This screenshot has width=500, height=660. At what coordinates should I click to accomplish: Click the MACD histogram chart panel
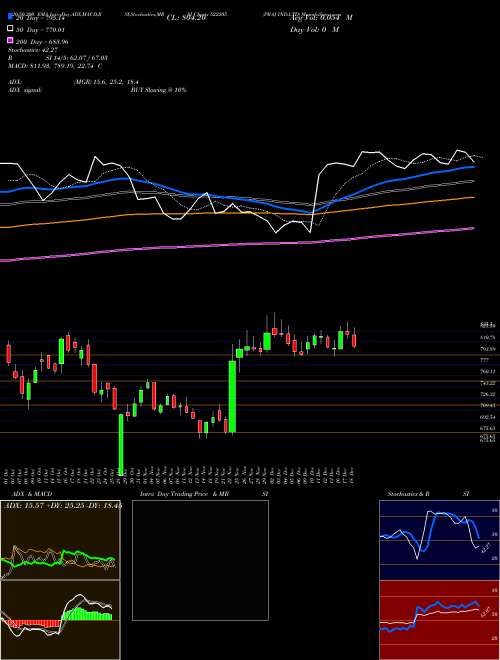point(60,620)
